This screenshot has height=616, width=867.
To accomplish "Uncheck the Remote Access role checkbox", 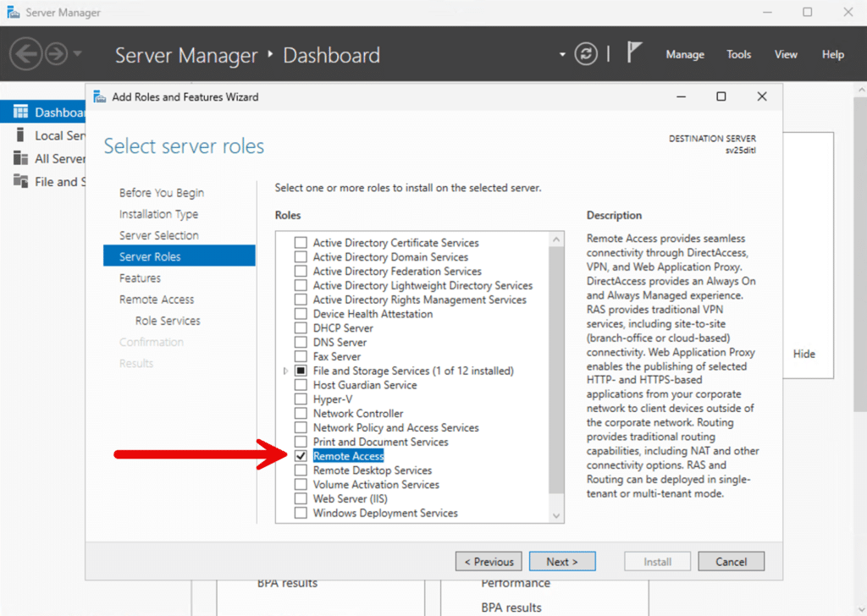I will coord(301,455).
